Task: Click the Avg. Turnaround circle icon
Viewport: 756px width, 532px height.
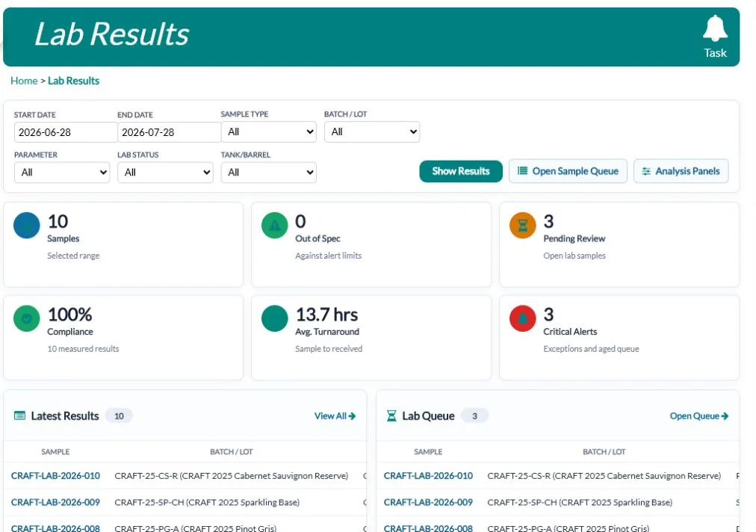Action: pos(274,318)
